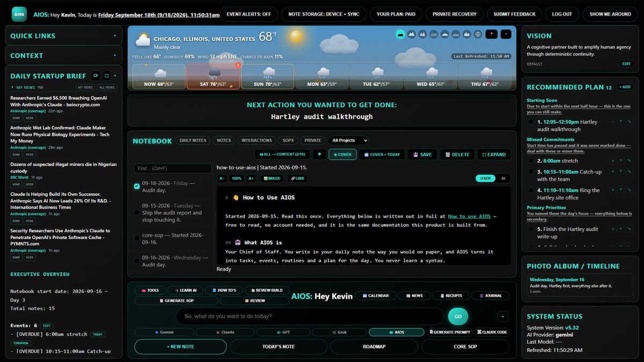Insert an image with IMAGE button
The image size is (644, 362).
pyautogui.click(x=272, y=179)
